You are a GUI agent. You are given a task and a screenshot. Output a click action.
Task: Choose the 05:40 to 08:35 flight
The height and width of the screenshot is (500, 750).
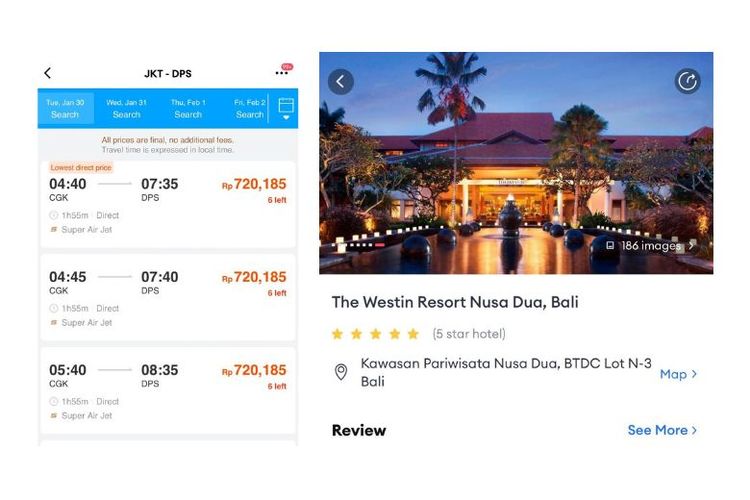(167, 390)
